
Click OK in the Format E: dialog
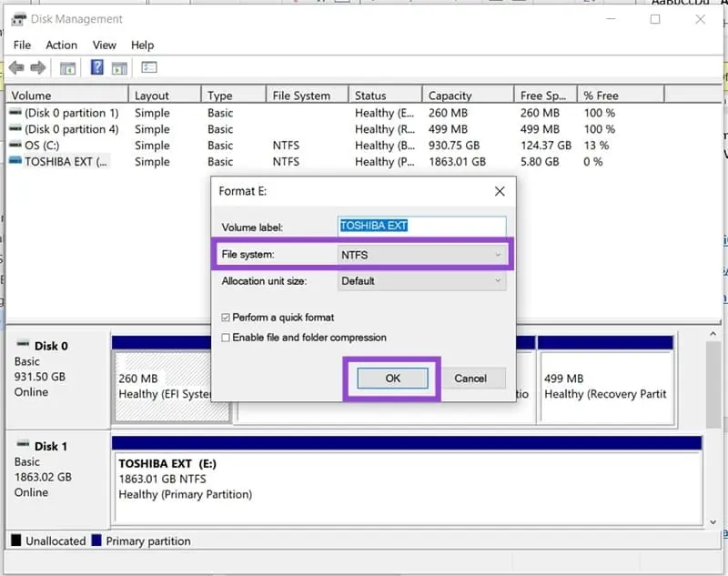tap(393, 379)
